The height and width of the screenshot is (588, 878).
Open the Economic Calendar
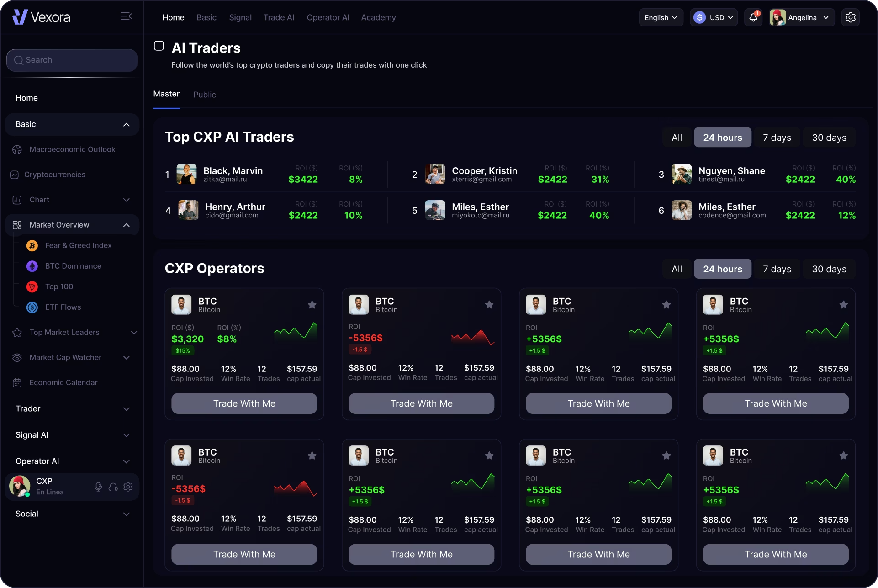pos(63,382)
